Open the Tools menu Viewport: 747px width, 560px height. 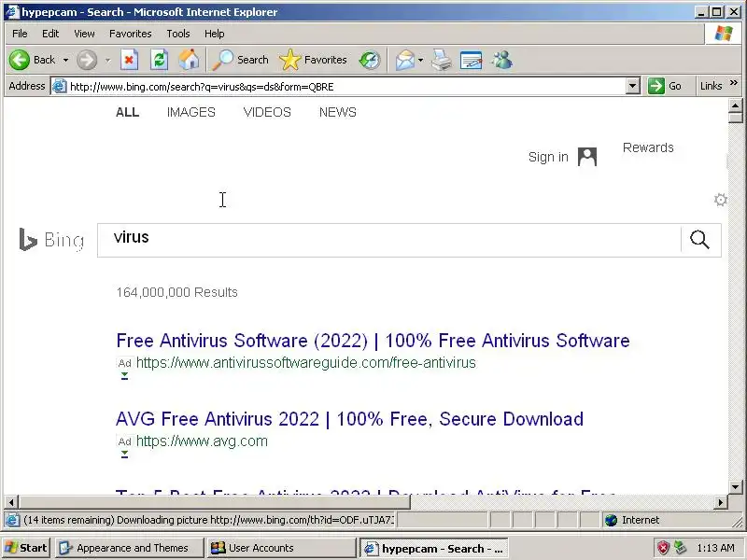178,34
